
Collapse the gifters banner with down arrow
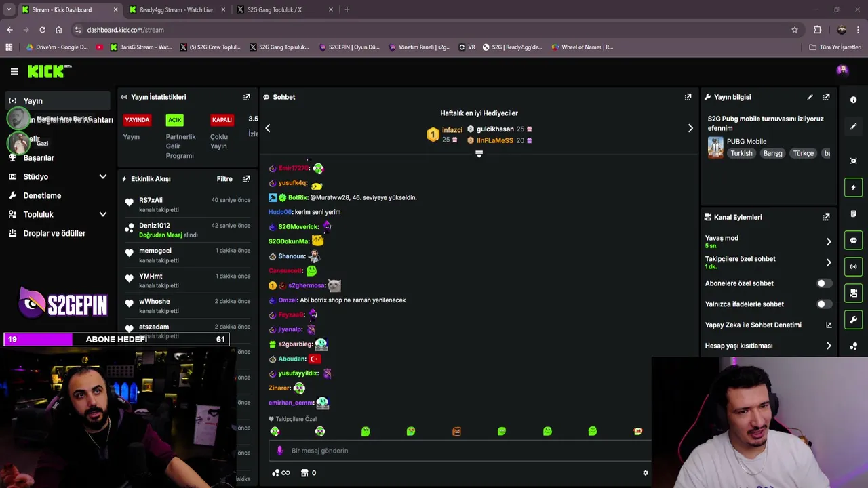coord(479,155)
